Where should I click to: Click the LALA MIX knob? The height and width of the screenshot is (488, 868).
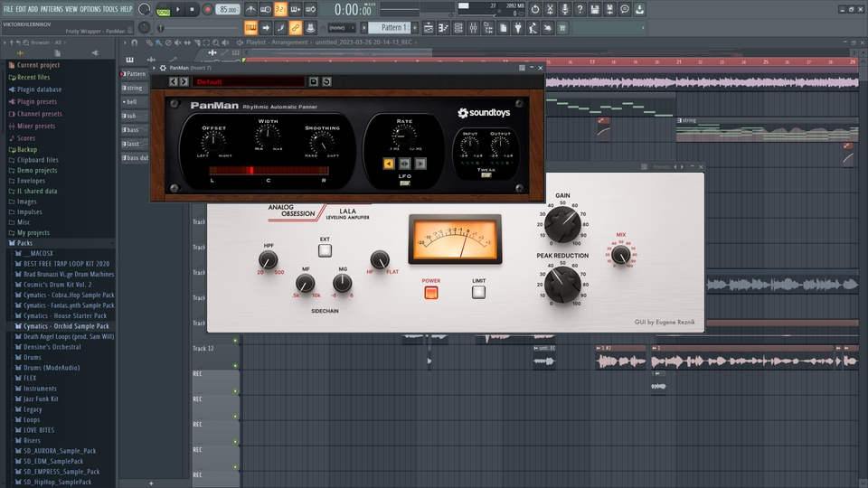click(620, 255)
